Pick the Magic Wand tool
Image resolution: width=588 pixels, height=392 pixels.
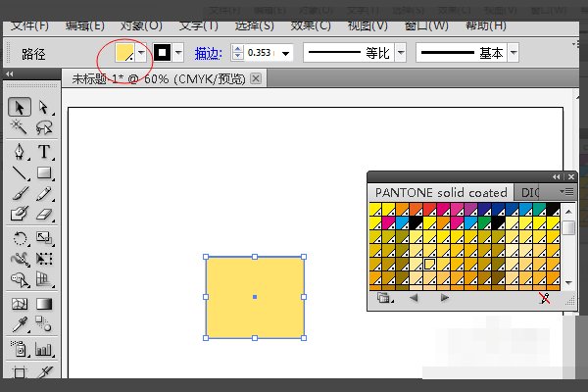[20, 128]
